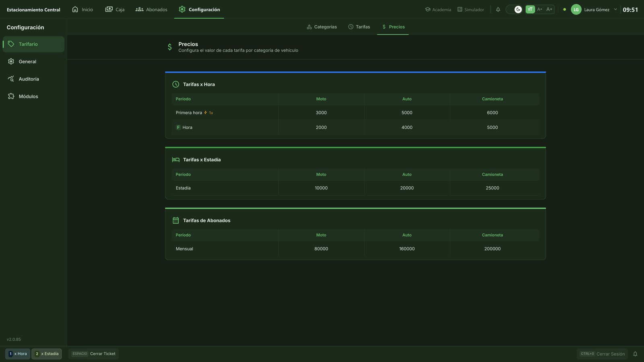Open Tarifario in sidebar

pos(33,44)
